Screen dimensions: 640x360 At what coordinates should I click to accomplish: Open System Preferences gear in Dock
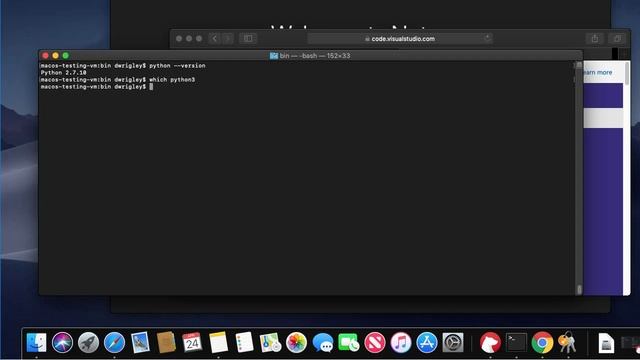click(x=453, y=342)
